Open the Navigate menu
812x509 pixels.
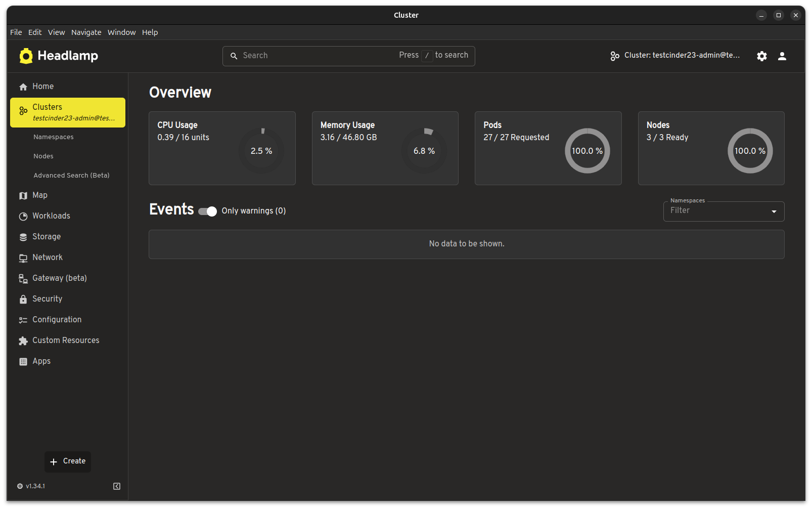coord(86,32)
